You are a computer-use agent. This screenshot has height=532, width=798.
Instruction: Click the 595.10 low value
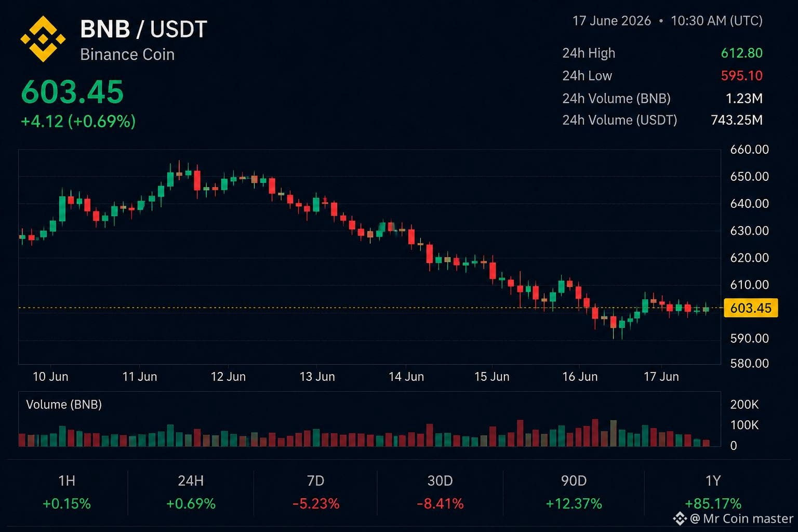pyautogui.click(x=742, y=76)
